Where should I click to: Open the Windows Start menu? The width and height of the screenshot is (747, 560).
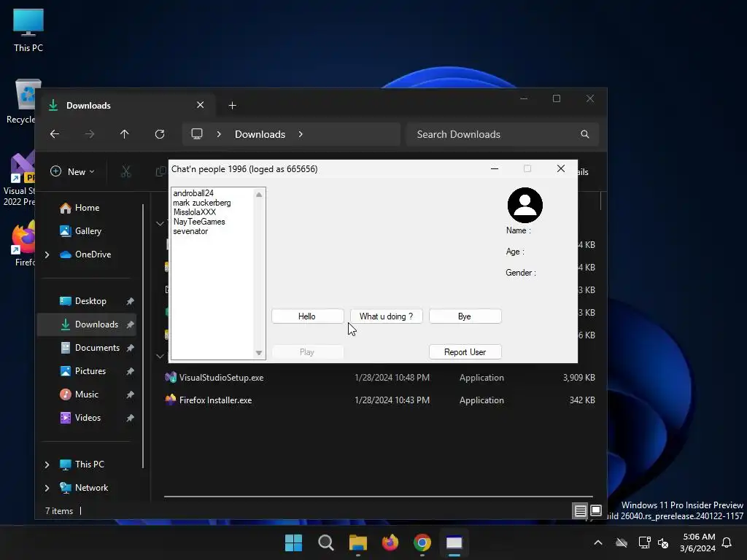pos(293,542)
